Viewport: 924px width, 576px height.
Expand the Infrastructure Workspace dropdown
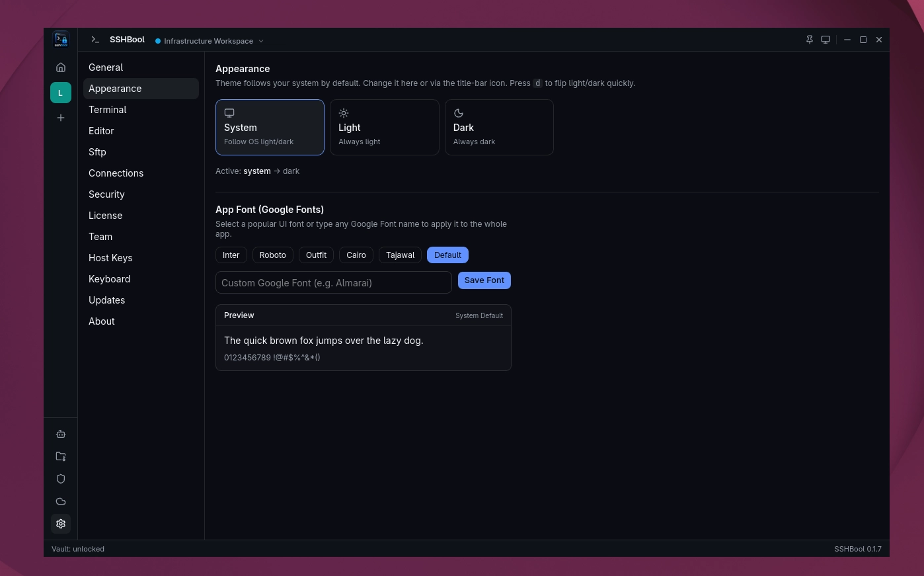[x=210, y=41]
